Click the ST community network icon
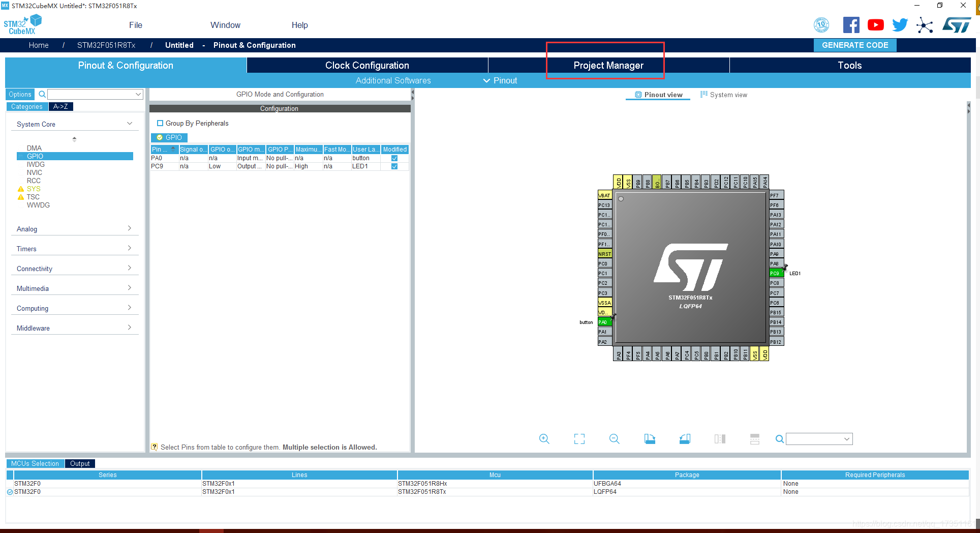Image resolution: width=980 pixels, height=533 pixels. coord(925,25)
